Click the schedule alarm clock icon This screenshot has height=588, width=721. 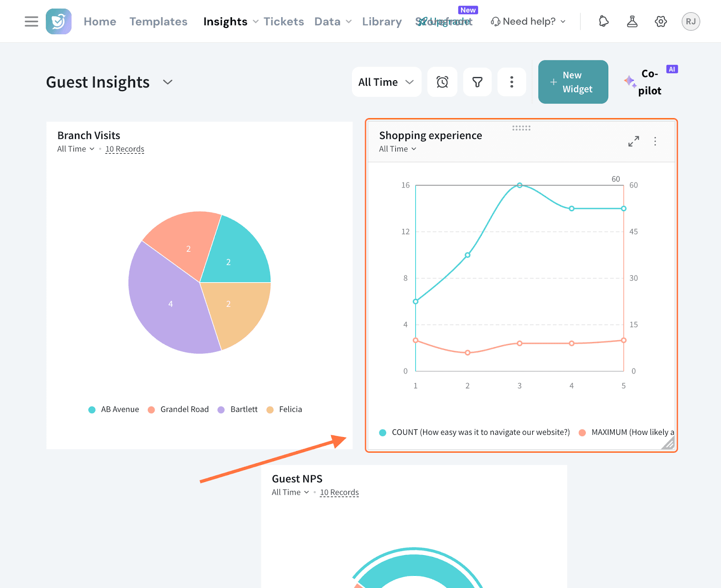coord(442,82)
